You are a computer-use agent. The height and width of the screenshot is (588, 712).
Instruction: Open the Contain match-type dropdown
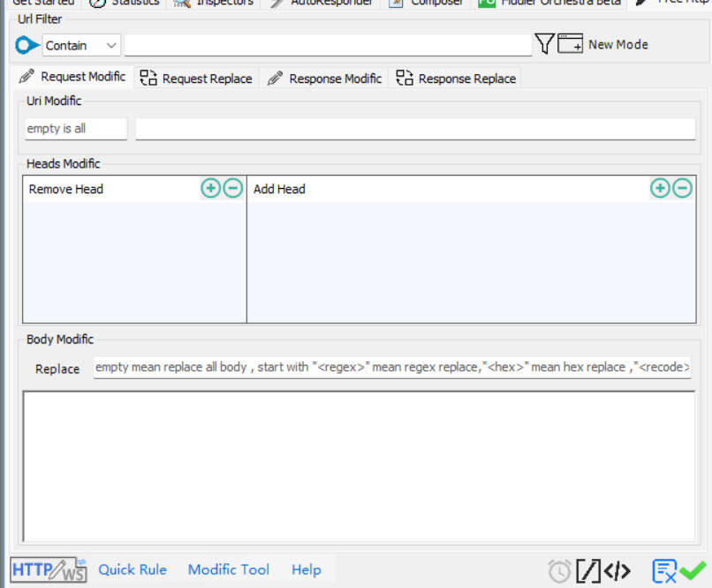81,45
